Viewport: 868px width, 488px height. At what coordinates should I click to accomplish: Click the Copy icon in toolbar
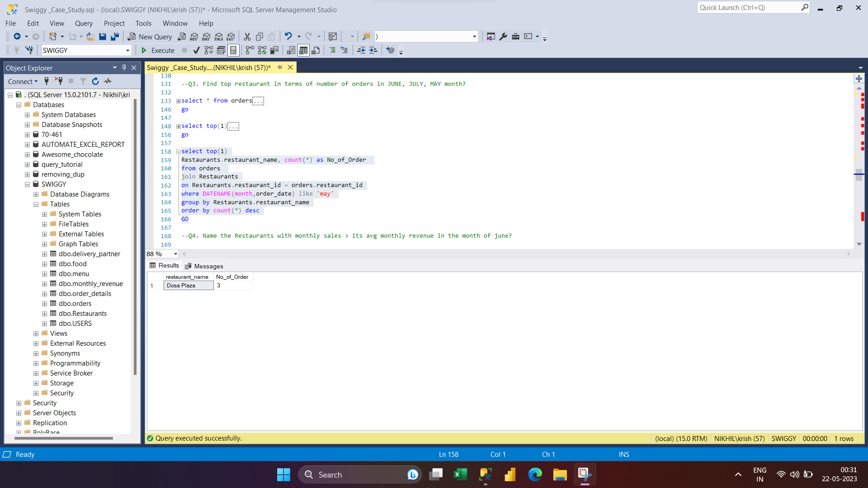pyautogui.click(x=259, y=37)
